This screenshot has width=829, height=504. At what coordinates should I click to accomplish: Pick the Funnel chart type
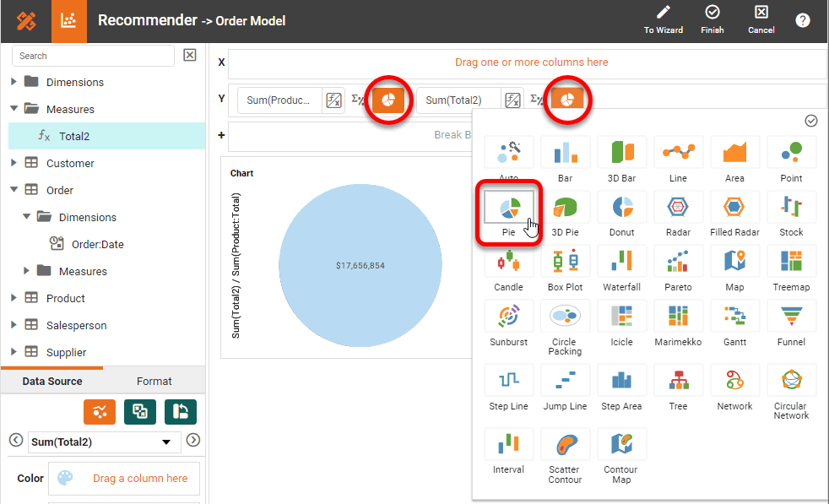[x=791, y=316]
